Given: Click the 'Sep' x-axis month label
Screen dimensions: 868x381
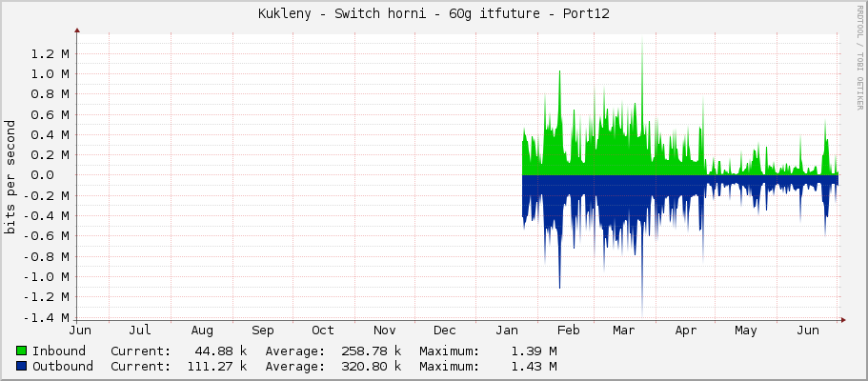Looking at the screenshot, I should (x=262, y=331).
